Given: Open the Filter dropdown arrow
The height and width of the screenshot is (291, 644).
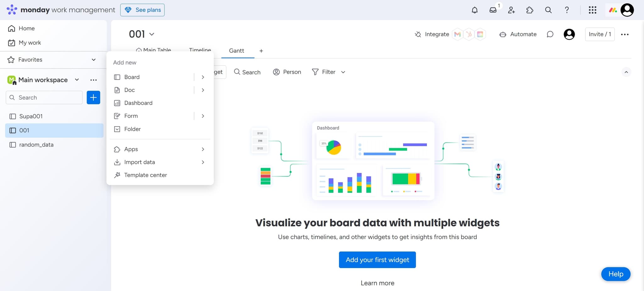Looking at the screenshot, I should point(343,72).
